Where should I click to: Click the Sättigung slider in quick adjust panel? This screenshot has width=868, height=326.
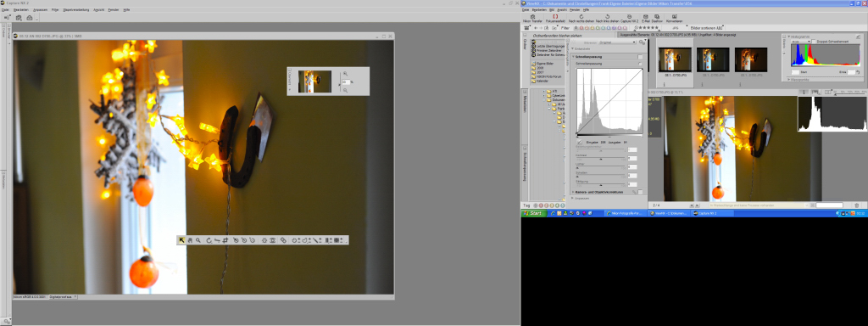(600, 184)
